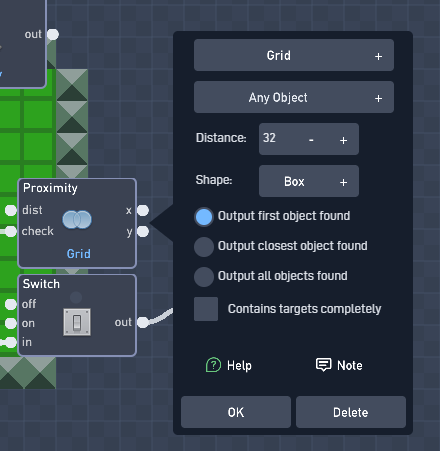The height and width of the screenshot is (451, 440).
Task: Expand the Any Object selector
Action: point(294,97)
